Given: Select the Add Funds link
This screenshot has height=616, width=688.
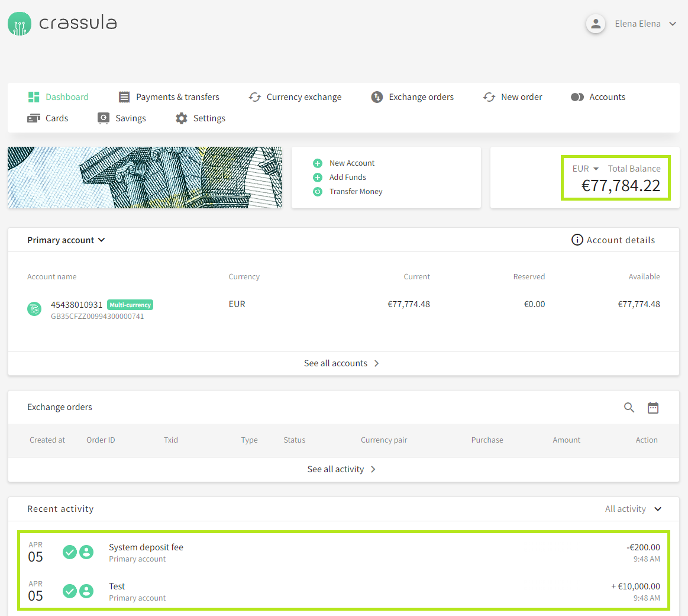Looking at the screenshot, I should (x=347, y=178).
